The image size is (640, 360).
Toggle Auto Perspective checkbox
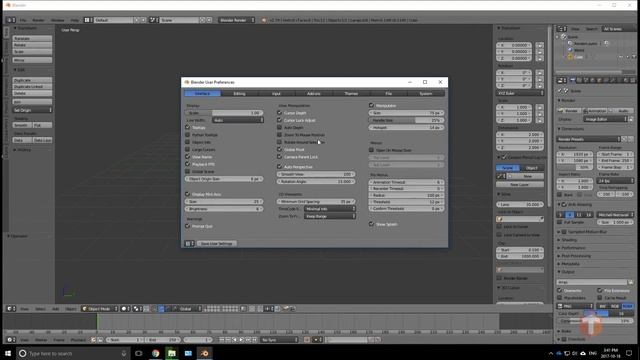(x=280, y=167)
